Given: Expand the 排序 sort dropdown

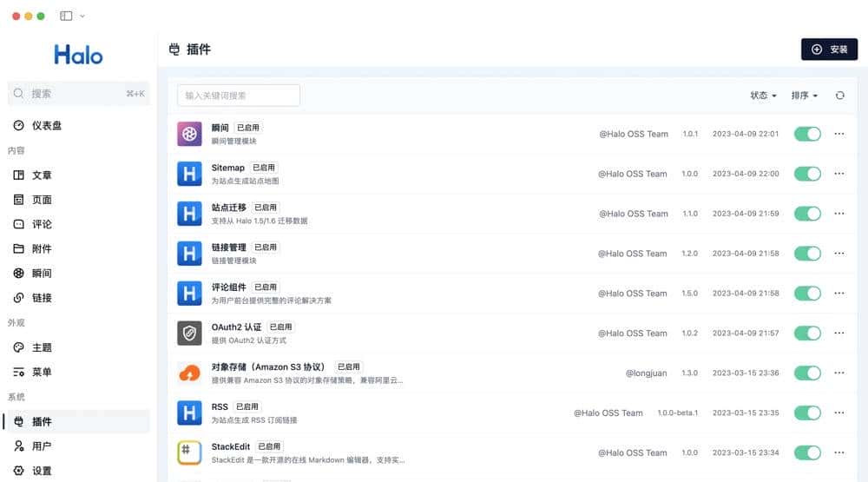Looking at the screenshot, I should pos(804,96).
